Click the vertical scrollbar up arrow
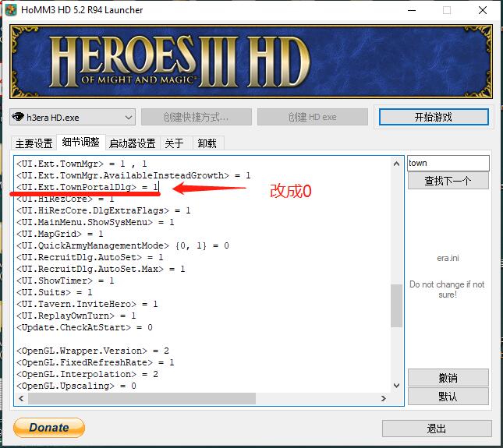The image size is (503, 448). (396, 164)
